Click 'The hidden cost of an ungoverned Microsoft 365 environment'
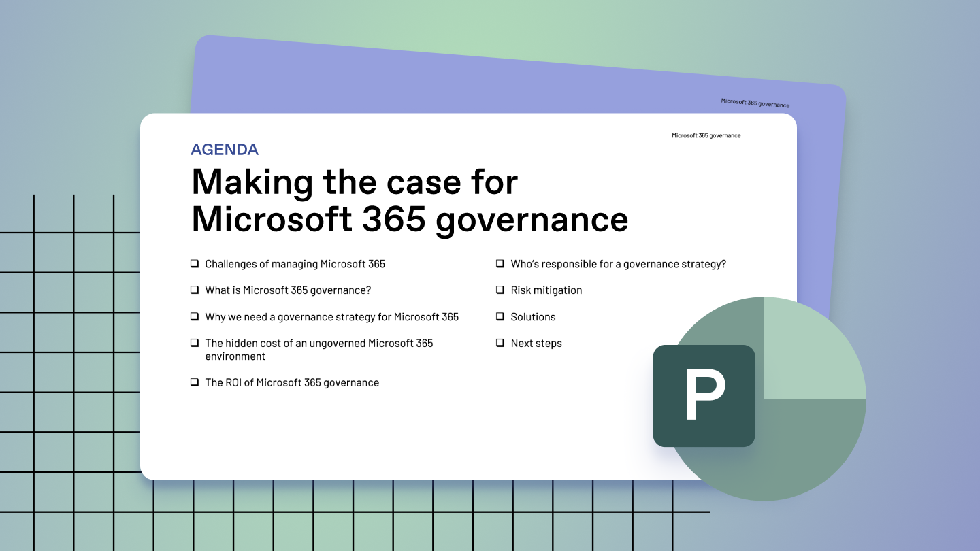Viewport: 980px width, 551px height. (319, 350)
